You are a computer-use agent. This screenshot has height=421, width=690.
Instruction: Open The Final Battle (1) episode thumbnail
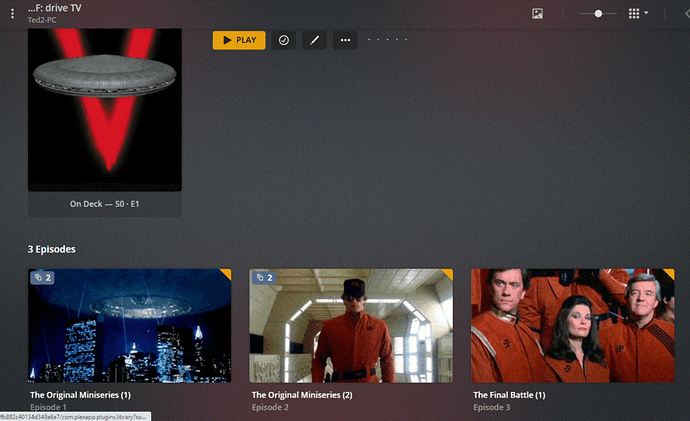573,326
